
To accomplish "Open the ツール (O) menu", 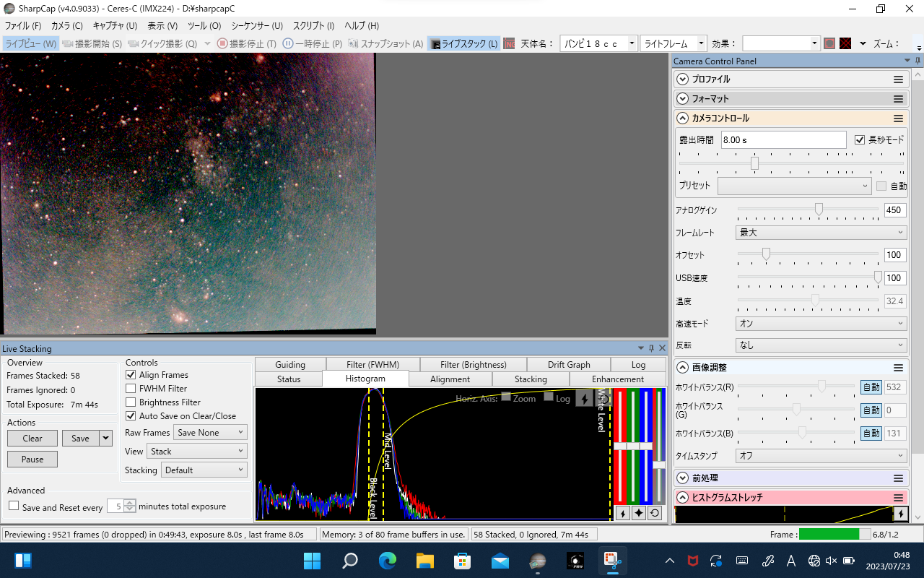I will click(x=204, y=25).
